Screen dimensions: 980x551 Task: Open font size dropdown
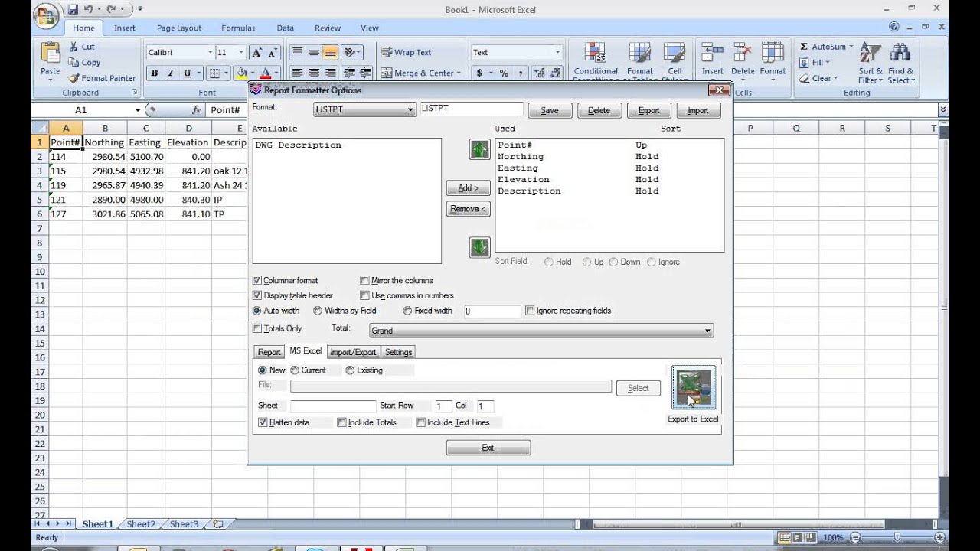pyautogui.click(x=240, y=53)
